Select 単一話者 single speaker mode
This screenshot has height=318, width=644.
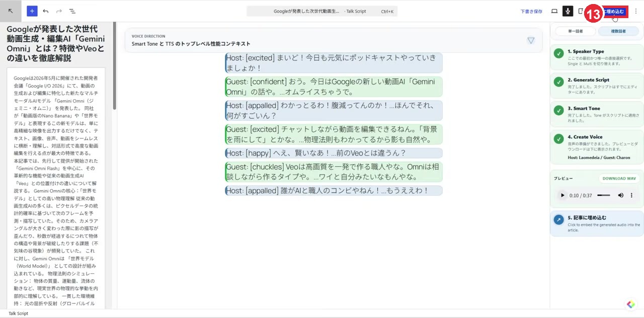tap(575, 31)
